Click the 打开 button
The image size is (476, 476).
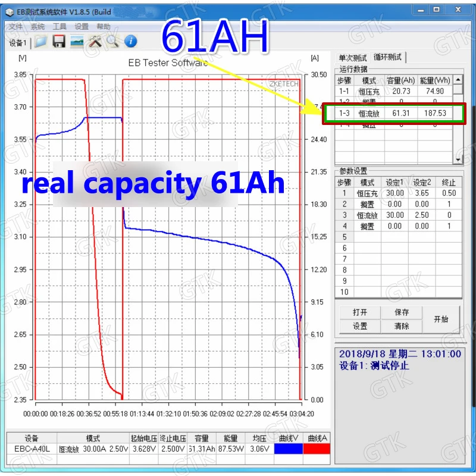[360, 312]
